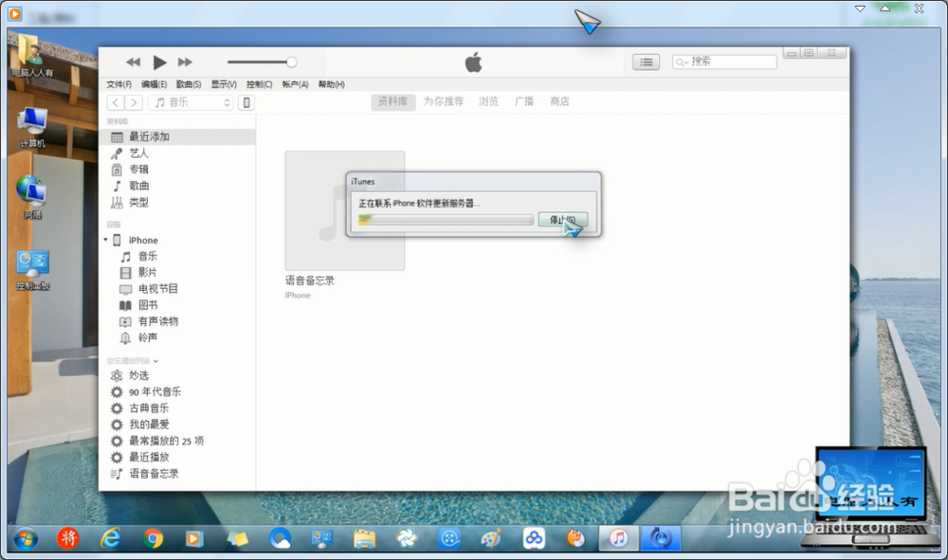Open the file explorer taskbar icon
Viewport: 948px width, 560px height.
pyautogui.click(x=364, y=538)
